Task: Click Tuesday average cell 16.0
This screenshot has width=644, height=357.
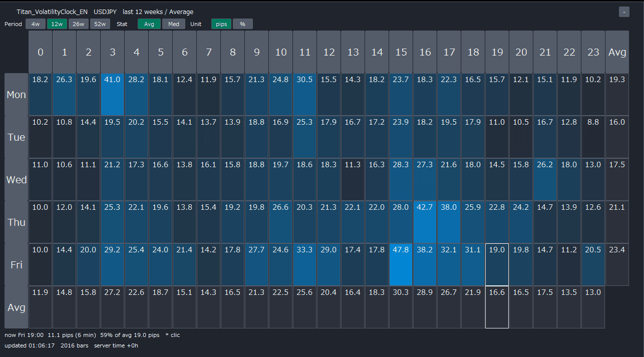Action: click(617, 137)
